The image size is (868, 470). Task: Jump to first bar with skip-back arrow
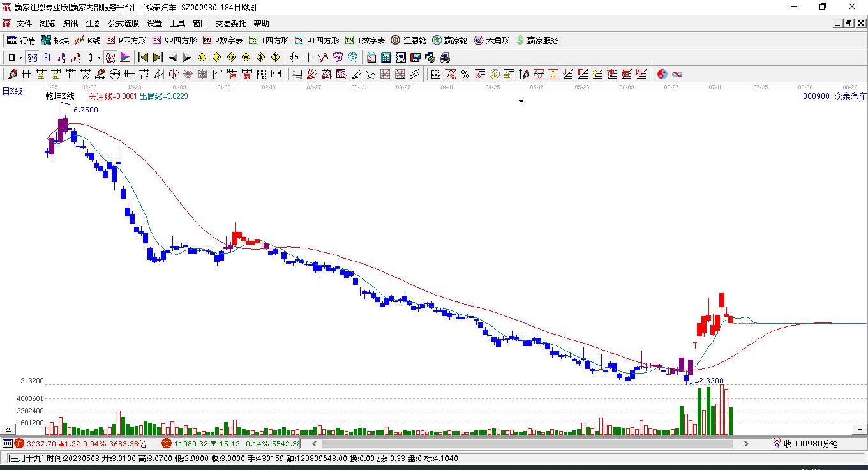143,57
